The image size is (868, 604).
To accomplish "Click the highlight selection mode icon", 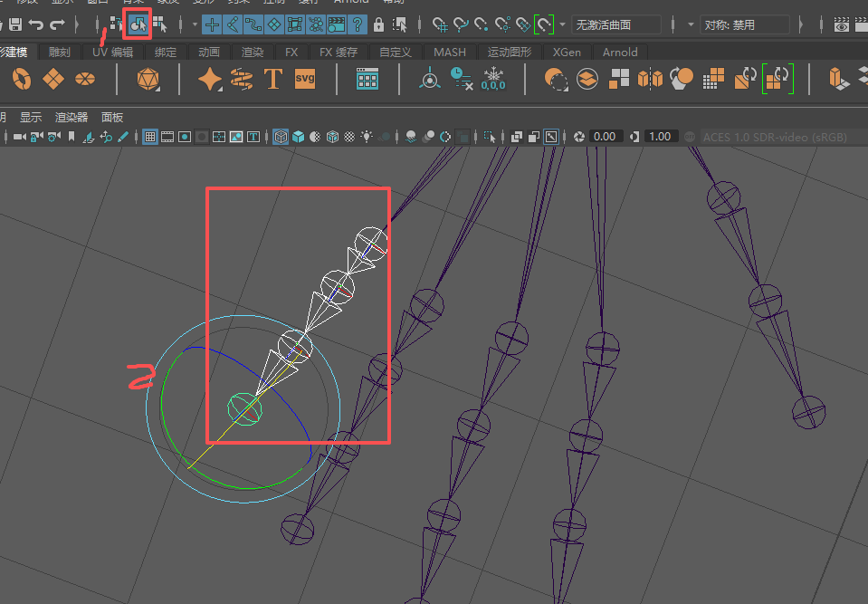I will click(x=400, y=24).
